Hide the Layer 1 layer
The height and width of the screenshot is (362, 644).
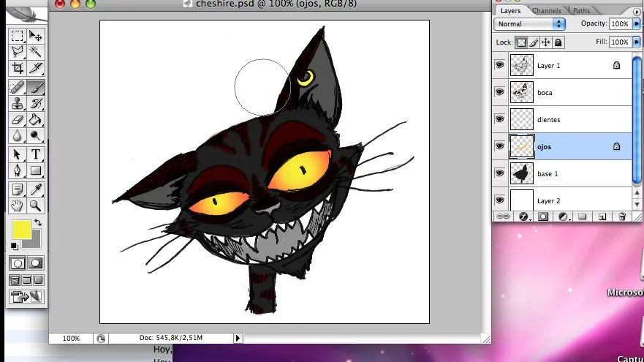[x=499, y=65]
